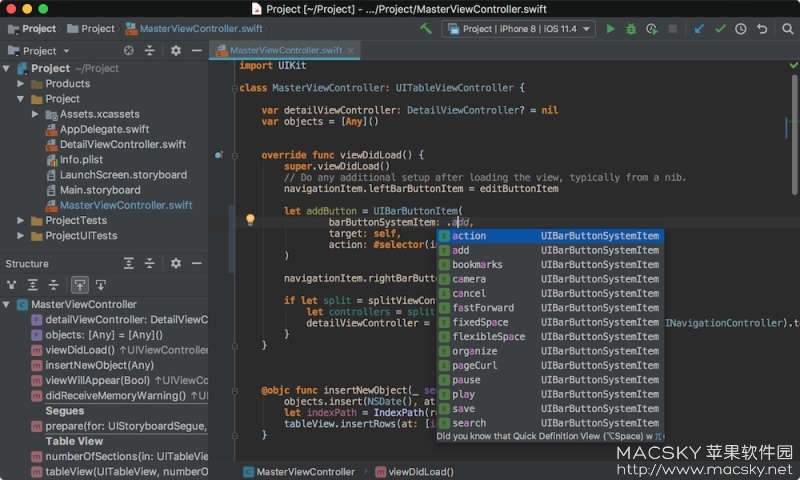Click MasterViewController in bottom editor breadcrumb
The height and width of the screenshot is (480, 800).
[299, 472]
